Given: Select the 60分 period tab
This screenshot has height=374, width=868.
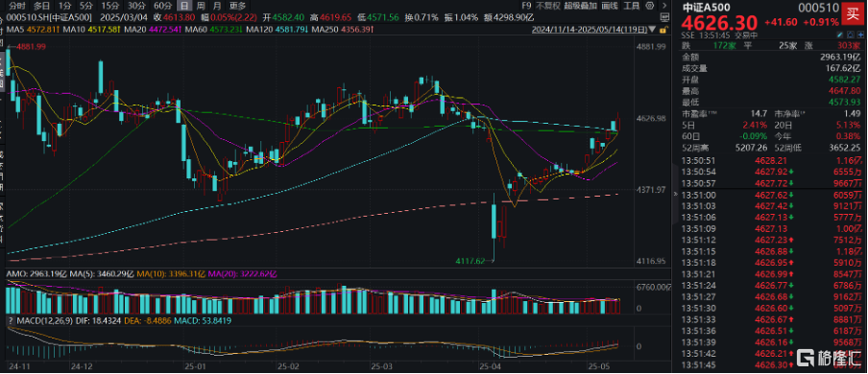Looking at the screenshot, I should point(162,6).
